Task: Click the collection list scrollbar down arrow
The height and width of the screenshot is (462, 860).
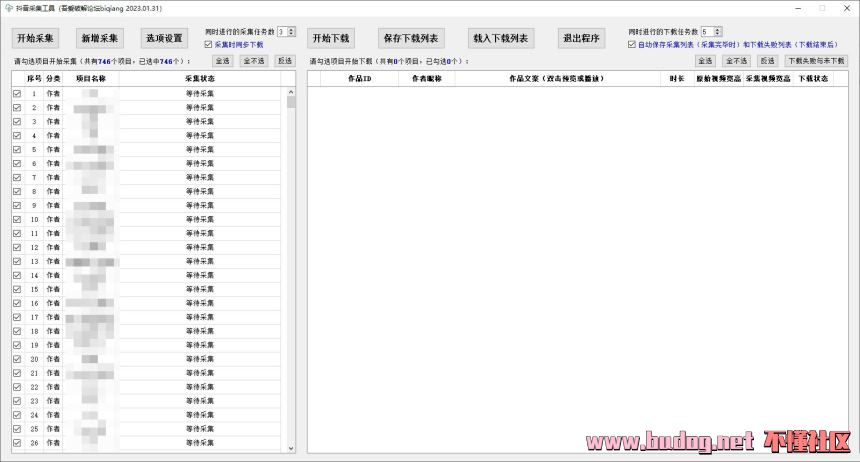Action: point(291,448)
